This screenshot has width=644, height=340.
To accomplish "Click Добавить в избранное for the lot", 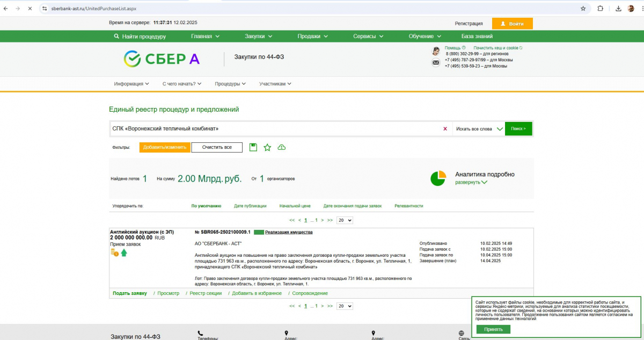I will (x=257, y=293).
